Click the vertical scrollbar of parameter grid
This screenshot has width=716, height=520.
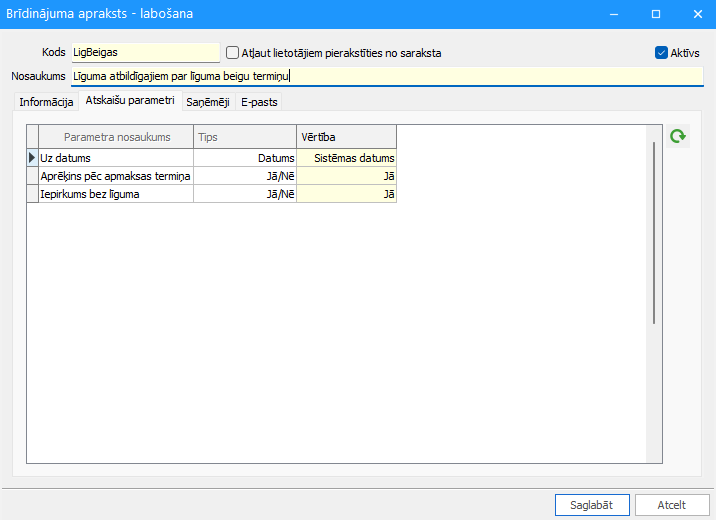[x=654, y=233]
